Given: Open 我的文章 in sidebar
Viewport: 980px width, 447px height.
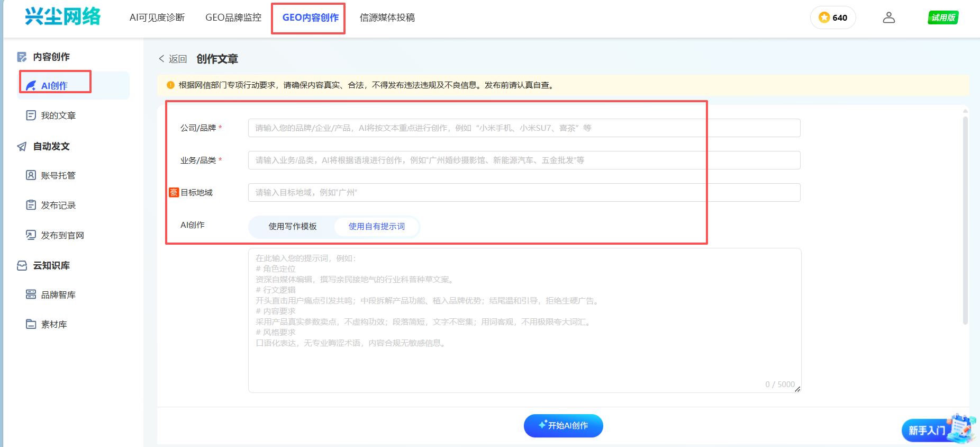Looking at the screenshot, I should 58,115.
